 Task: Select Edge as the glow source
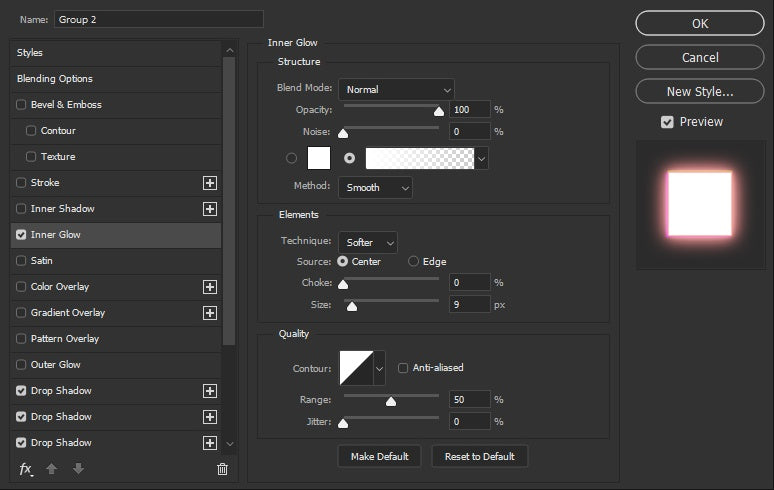tap(413, 262)
